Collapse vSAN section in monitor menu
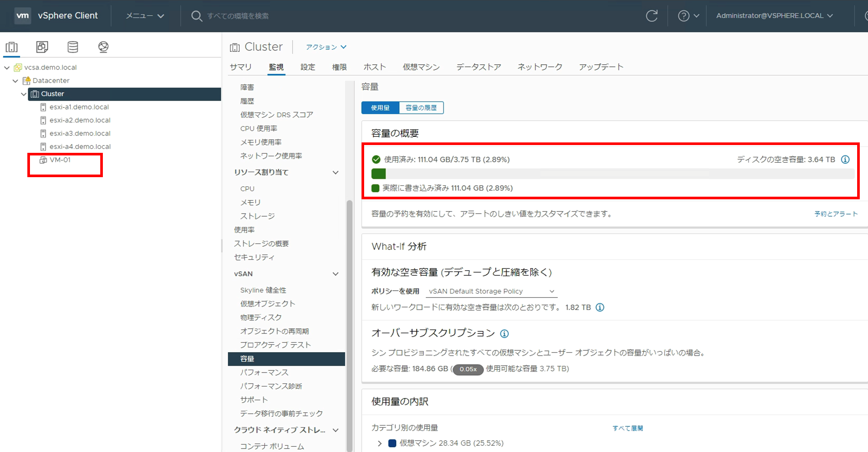The width and height of the screenshot is (868, 452). 335,274
